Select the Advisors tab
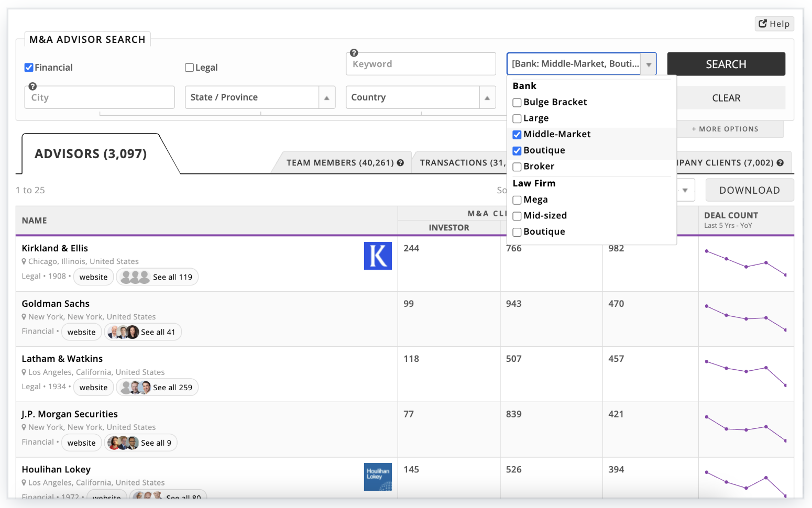 (91, 154)
